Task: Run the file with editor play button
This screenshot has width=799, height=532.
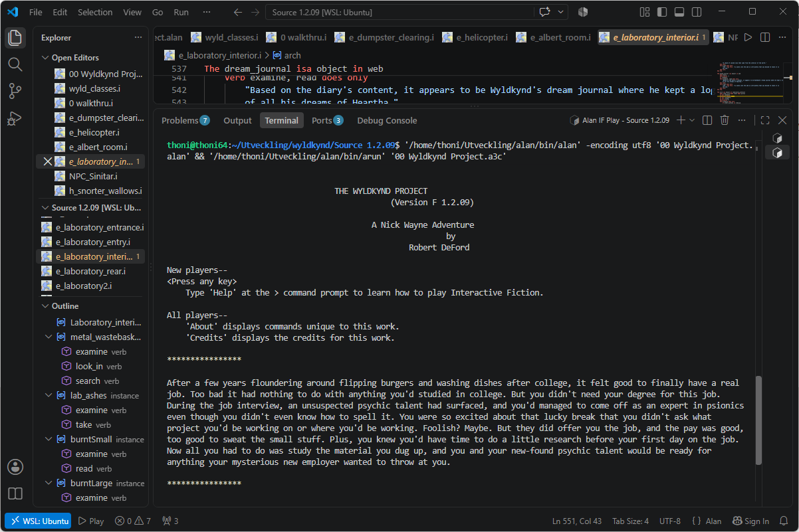Action: [748, 37]
